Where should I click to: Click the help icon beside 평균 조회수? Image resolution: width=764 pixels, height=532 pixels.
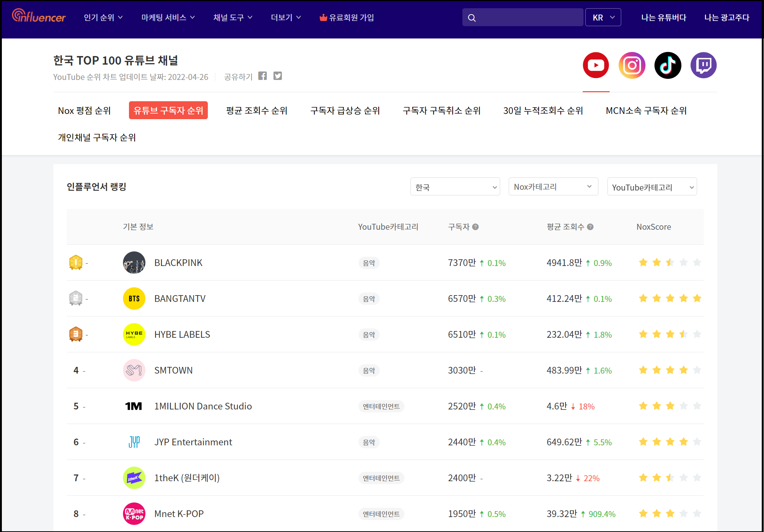click(x=590, y=227)
